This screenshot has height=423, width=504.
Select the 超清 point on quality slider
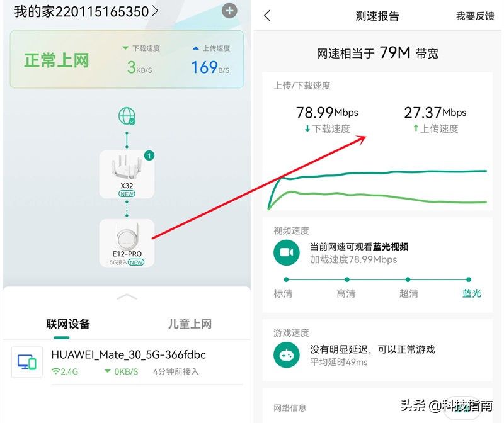tap(408, 279)
